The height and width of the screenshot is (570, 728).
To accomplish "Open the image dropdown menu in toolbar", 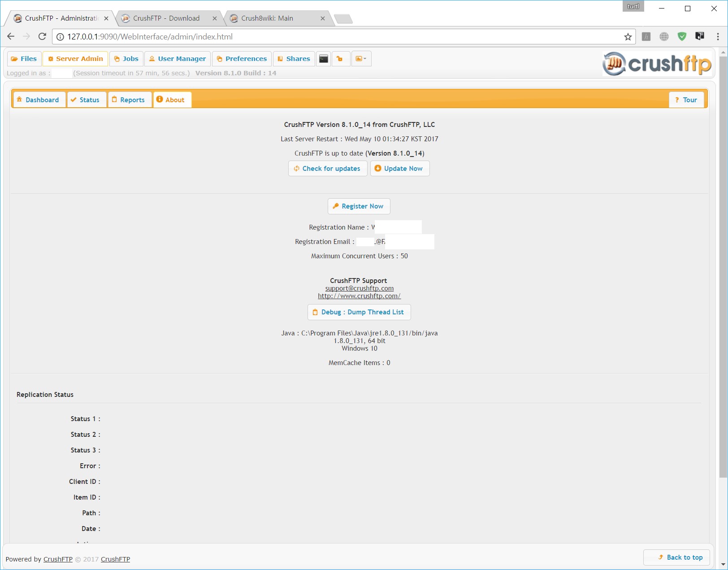I will pos(361,59).
